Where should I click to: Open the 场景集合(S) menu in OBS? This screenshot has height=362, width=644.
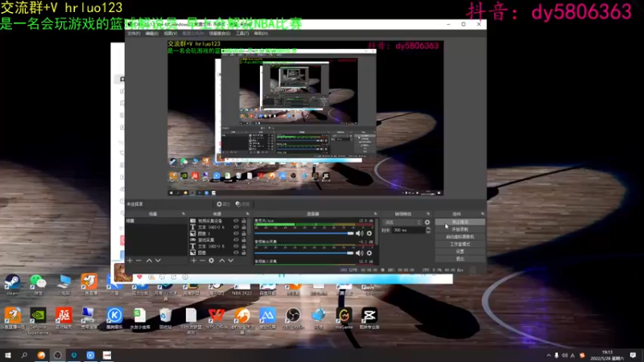click(219, 33)
